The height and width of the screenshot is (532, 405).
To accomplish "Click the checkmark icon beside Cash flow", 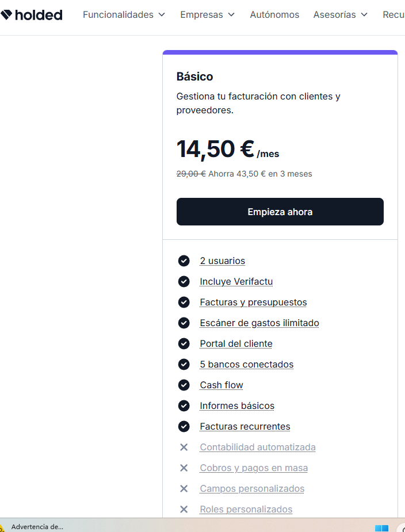I will pos(184,385).
